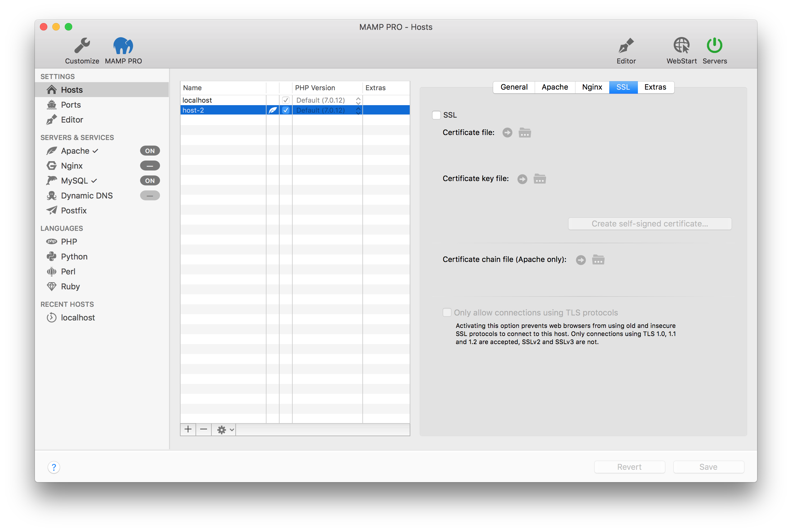Toggle the Nginx server switch
The height and width of the screenshot is (532, 792).
click(x=150, y=166)
